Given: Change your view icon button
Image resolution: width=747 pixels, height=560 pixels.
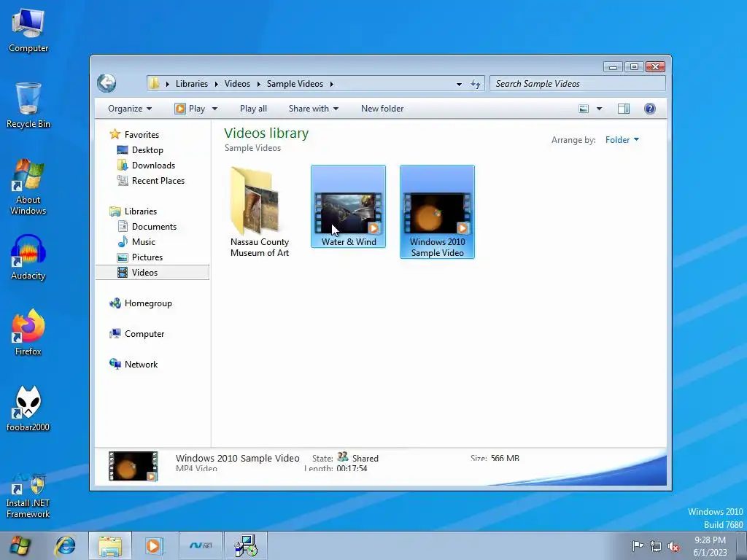Looking at the screenshot, I should pyautogui.click(x=584, y=109).
